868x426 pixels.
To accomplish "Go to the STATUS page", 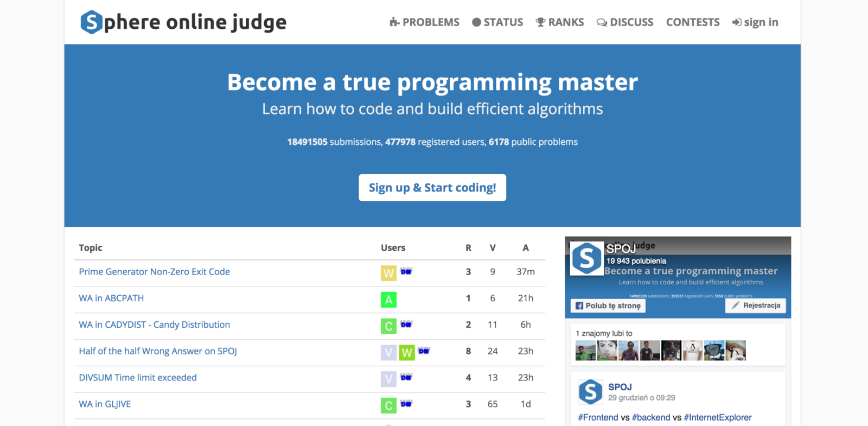I will pos(497,22).
